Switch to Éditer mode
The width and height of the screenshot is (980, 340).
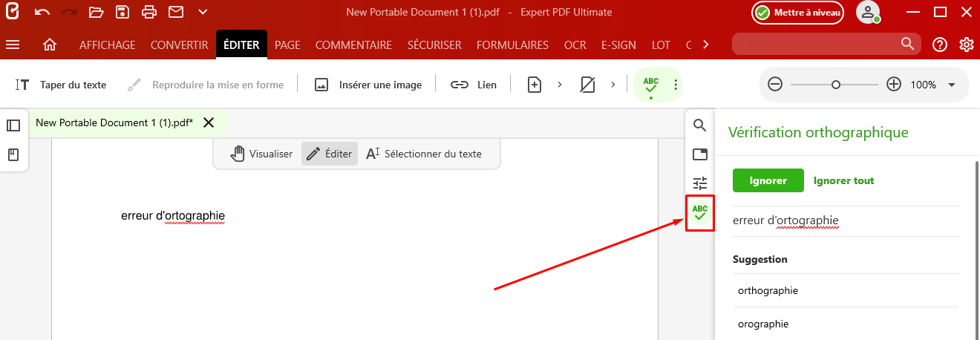tap(330, 154)
